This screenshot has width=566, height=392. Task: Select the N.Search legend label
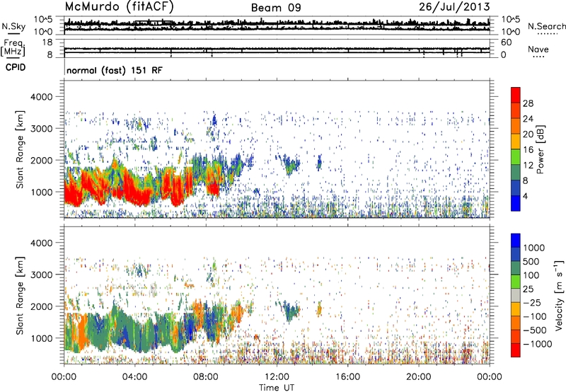click(x=547, y=26)
